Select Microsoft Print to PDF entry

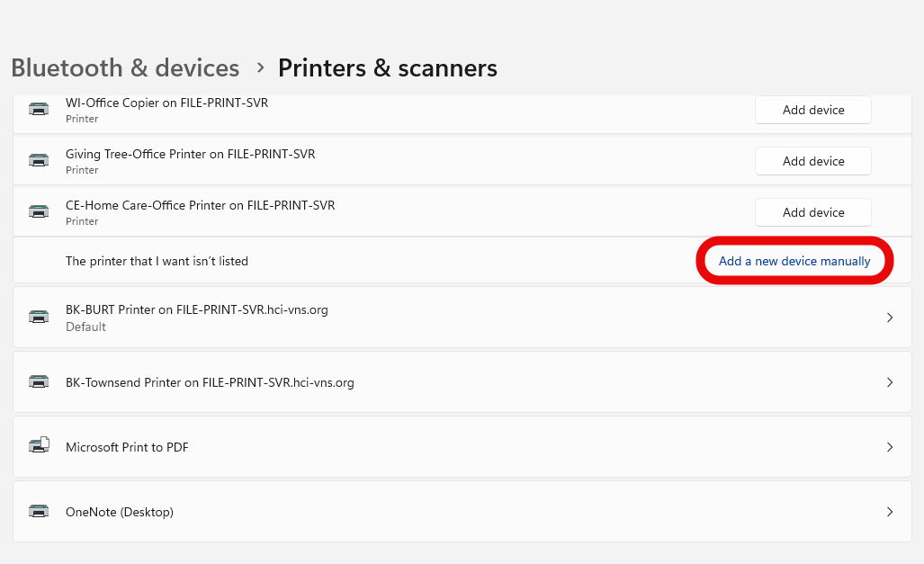[462, 447]
